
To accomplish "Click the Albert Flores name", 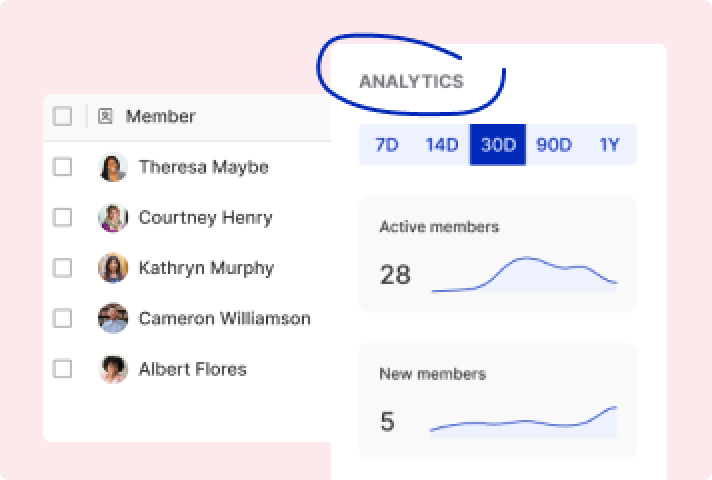I will 193,369.
